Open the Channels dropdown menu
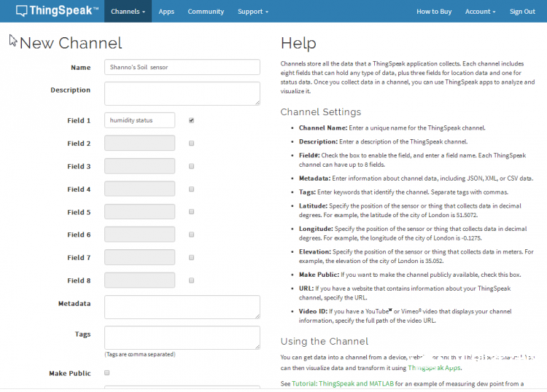Screen dimensions: 547x392 [128, 12]
